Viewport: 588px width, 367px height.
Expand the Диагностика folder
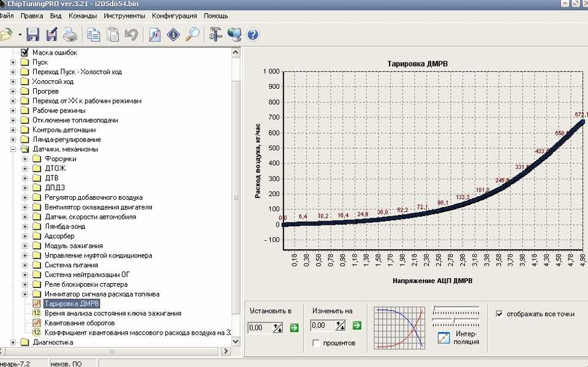point(13,342)
